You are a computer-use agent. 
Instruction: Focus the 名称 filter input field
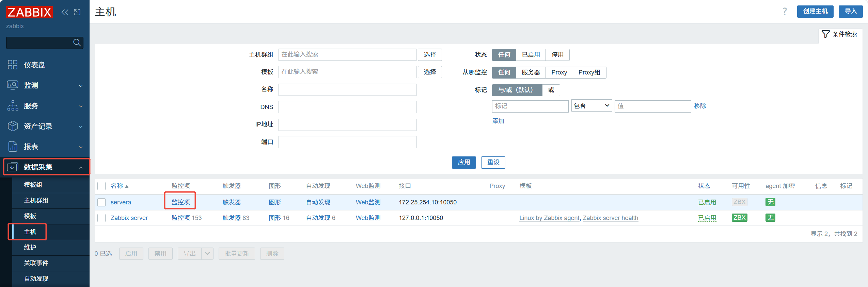(347, 90)
